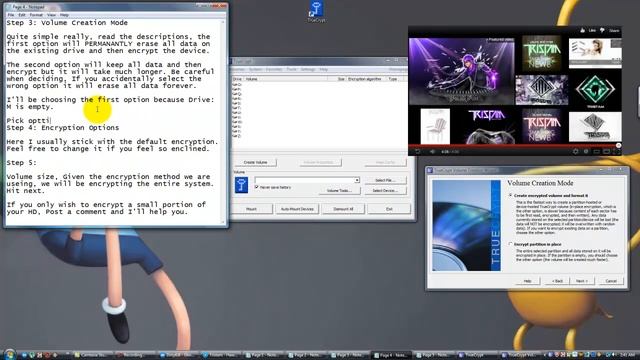Open Notepad Help menu

click(64, 15)
